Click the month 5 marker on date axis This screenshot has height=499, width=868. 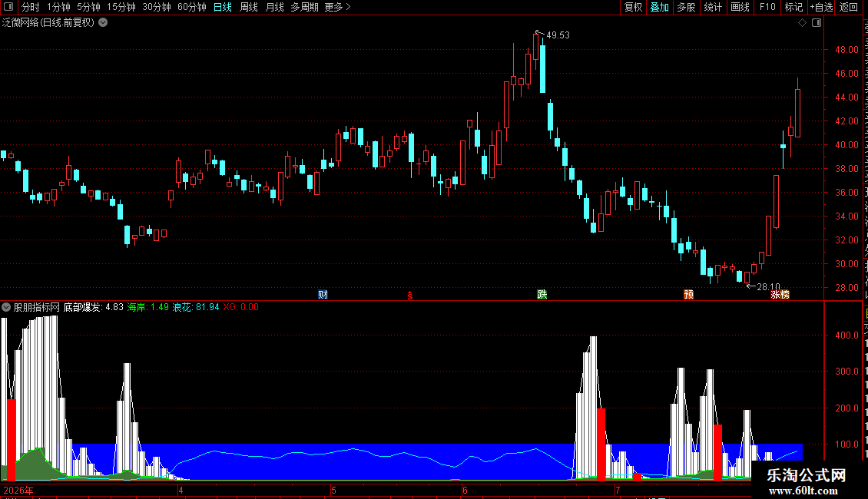[x=334, y=490]
